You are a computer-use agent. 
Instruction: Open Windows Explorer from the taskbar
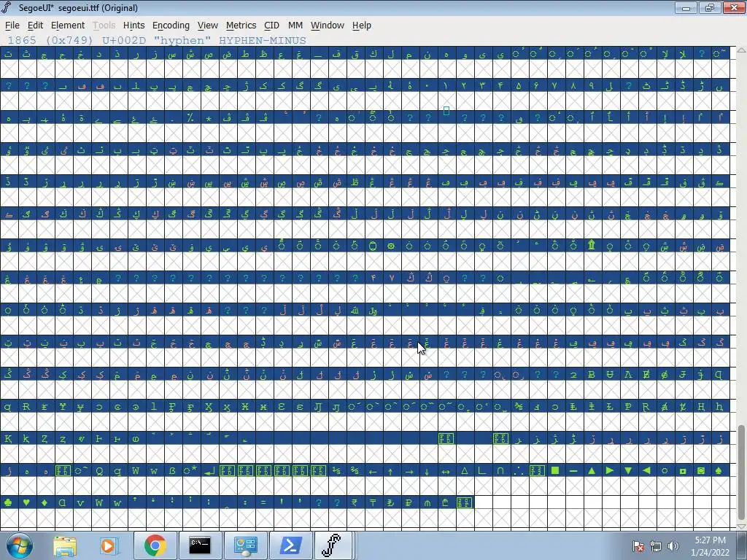coord(65,545)
